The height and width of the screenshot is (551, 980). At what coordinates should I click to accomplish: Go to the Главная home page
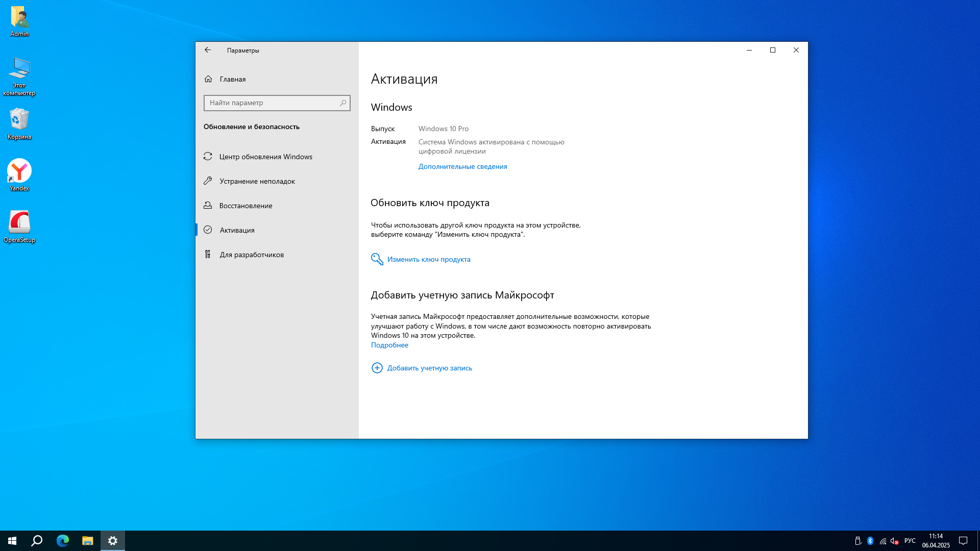pos(232,79)
